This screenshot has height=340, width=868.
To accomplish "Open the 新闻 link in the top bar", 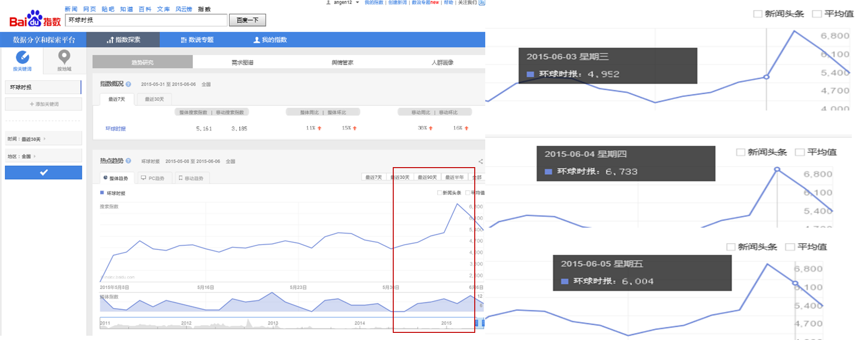I will (71, 9).
